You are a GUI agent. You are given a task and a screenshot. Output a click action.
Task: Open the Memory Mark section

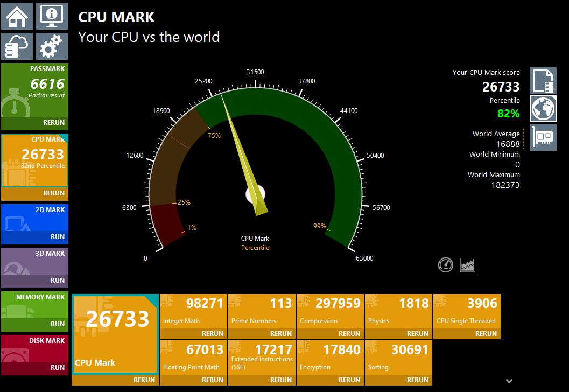pos(34,305)
